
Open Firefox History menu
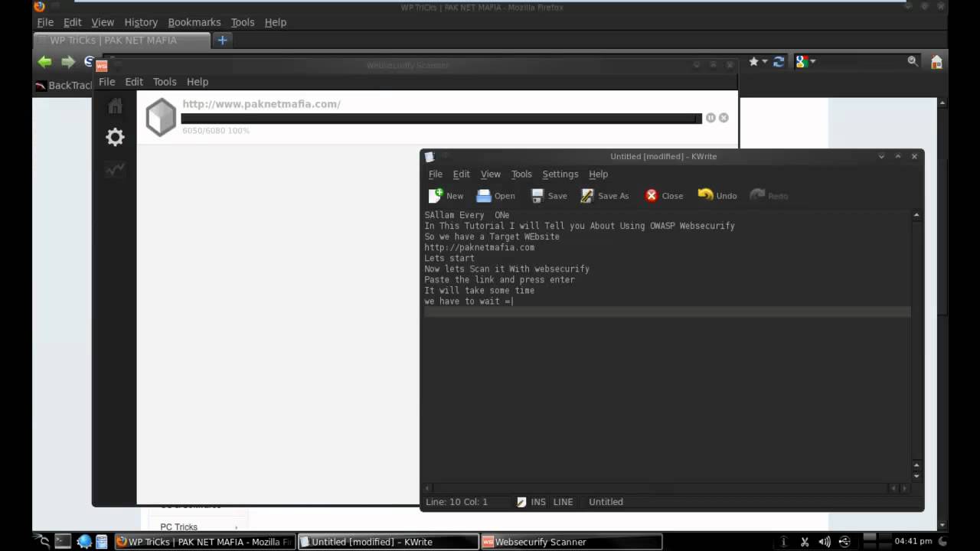[141, 22]
